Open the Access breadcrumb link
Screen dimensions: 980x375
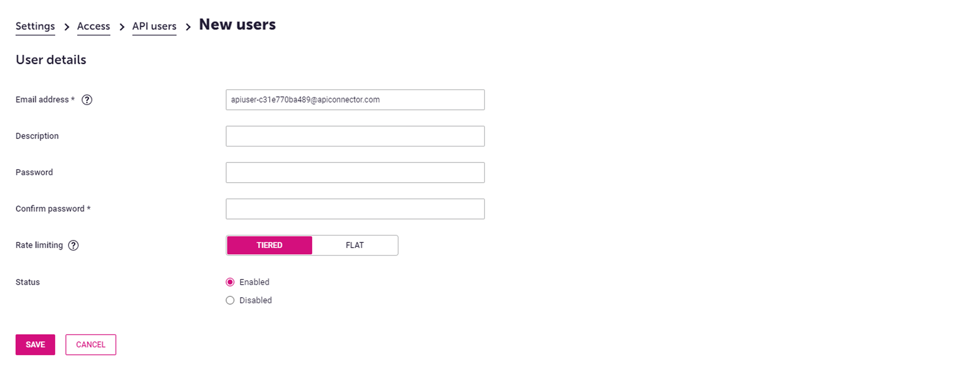coord(94,26)
